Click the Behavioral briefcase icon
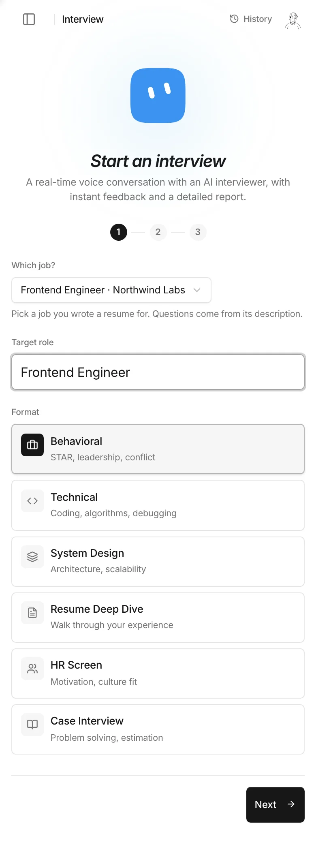316x868 pixels. [x=32, y=445]
